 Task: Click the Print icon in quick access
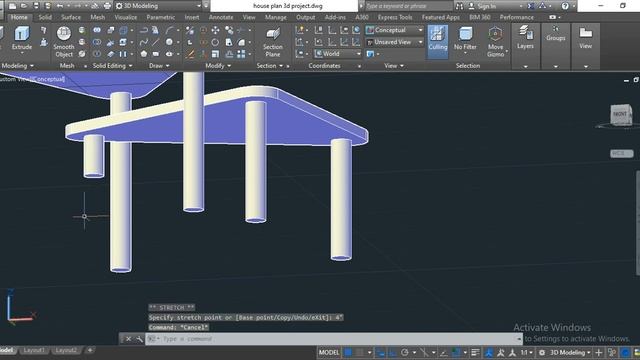[x=107, y=6]
